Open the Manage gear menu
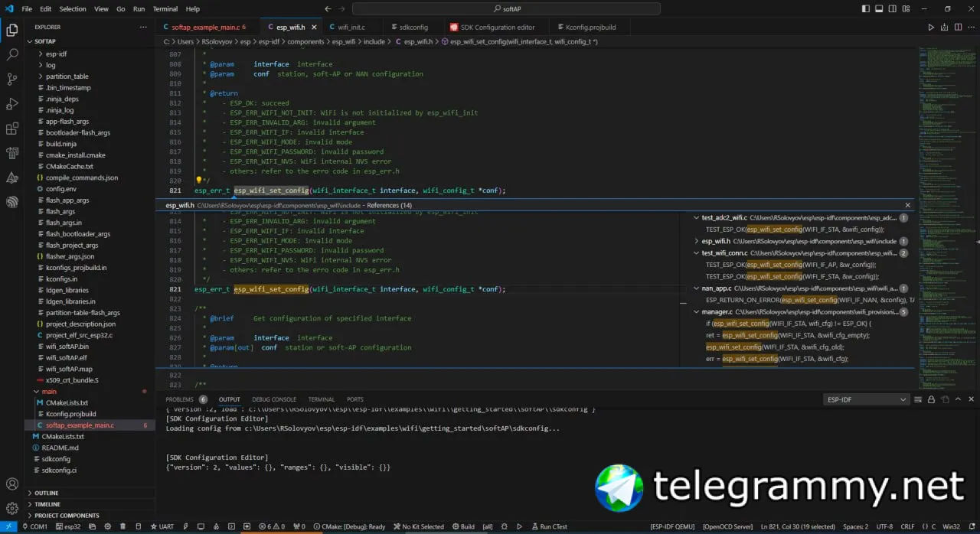 (x=12, y=508)
